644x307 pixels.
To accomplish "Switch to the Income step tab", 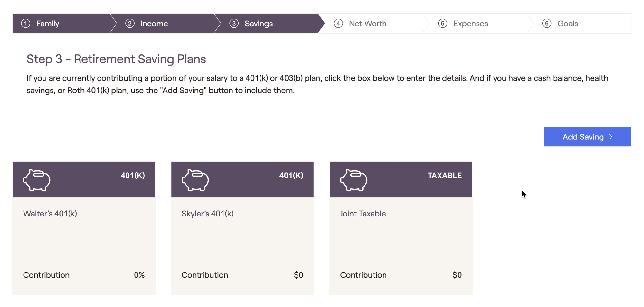I will click(165, 24).
